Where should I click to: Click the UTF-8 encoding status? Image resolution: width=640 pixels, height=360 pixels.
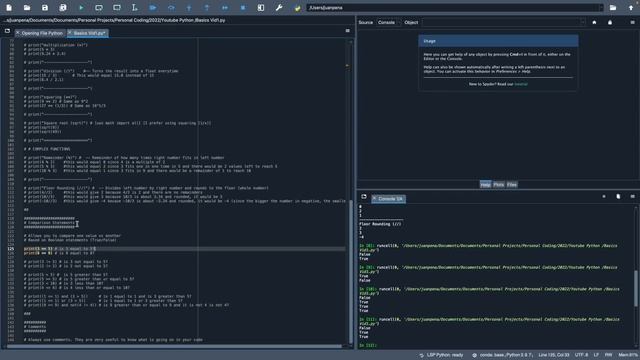pos(582,355)
